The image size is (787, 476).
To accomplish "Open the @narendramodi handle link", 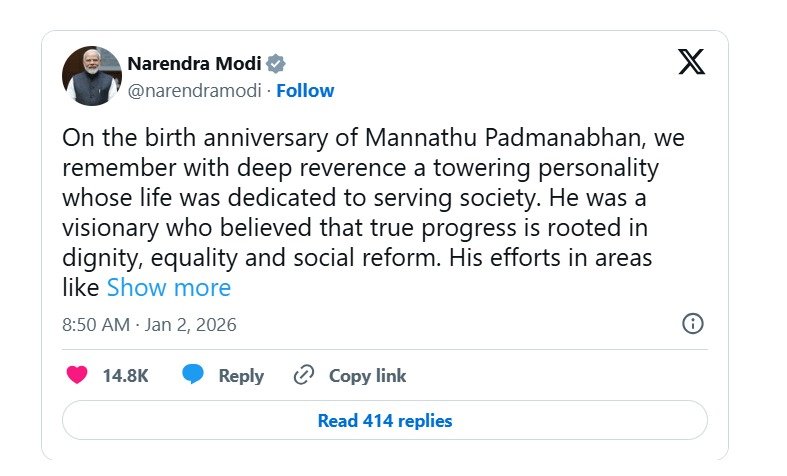I will [194, 91].
